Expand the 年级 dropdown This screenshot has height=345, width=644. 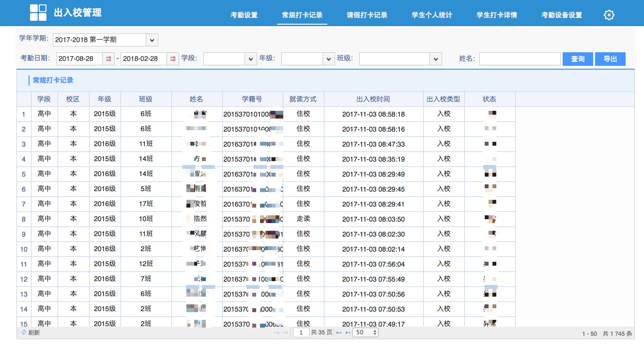click(329, 59)
